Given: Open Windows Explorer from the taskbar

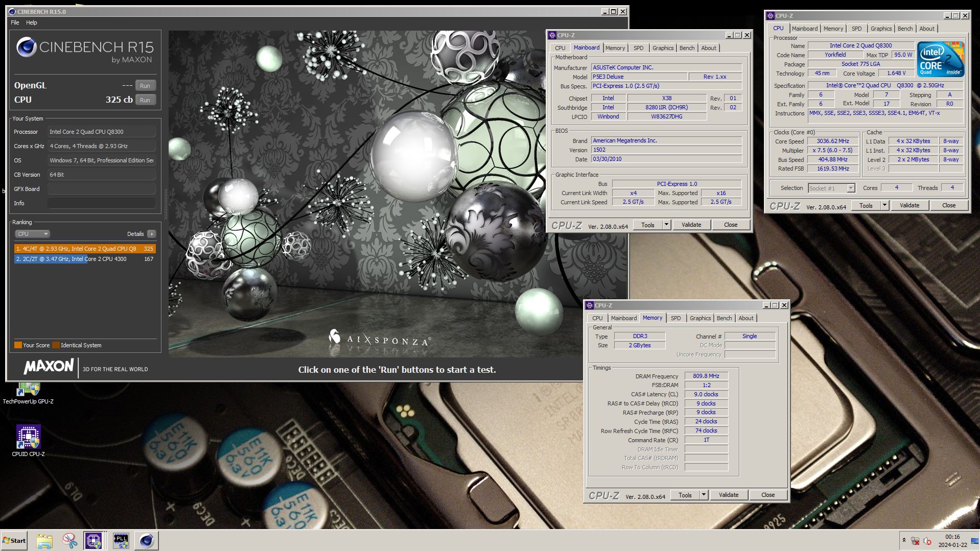Looking at the screenshot, I should (44, 540).
